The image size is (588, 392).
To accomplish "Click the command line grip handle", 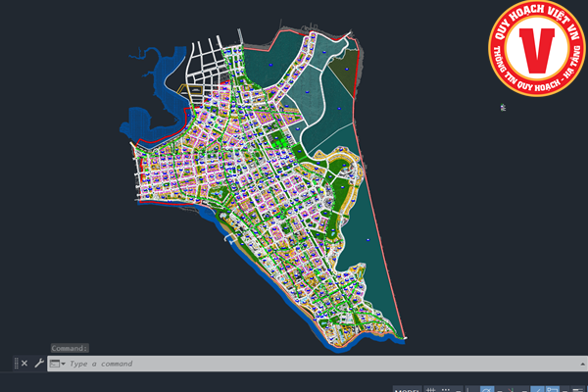I will 15,364.
